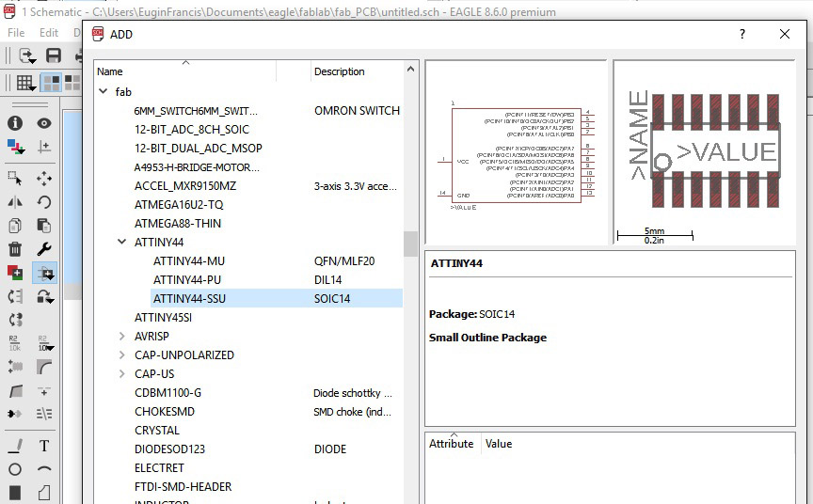Screen dimensions: 813x504
Task: Select the Paste tool
Action: pos(44,226)
